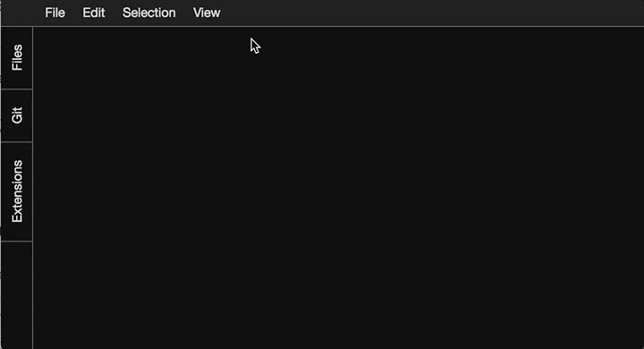Switch to the Git sidebar tab

click(x=17, y=115)
